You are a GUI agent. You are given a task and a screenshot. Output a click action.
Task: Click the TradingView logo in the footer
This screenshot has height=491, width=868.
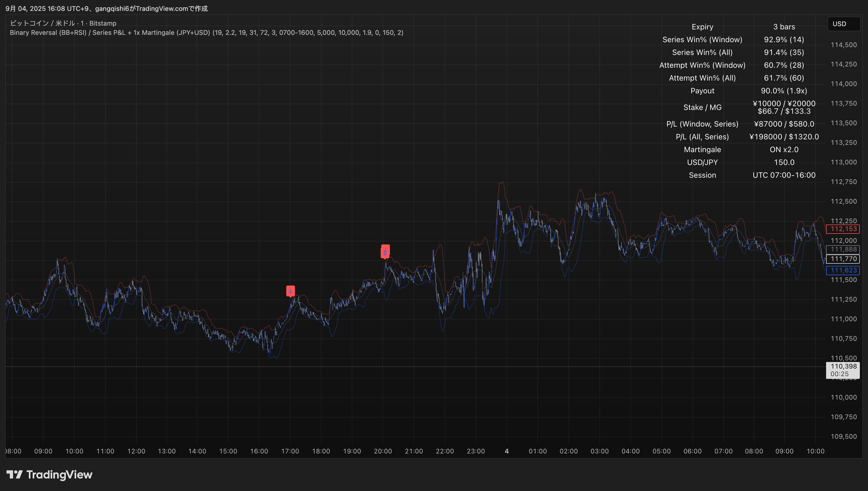pos(49,474)
